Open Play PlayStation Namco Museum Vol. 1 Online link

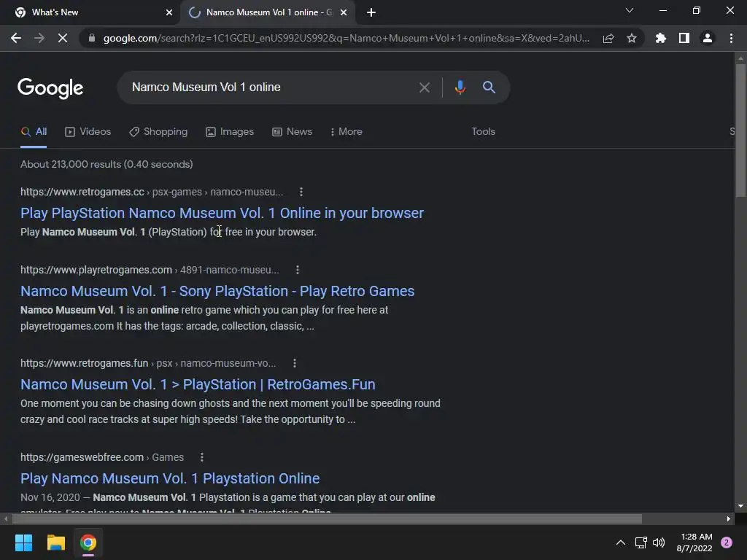pyautogui.click(x=222, y=213)
